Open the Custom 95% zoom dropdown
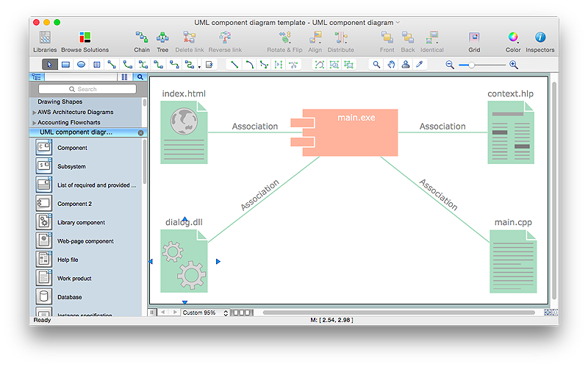Viewport: 588px width, 367px height. [x=205, y=313]
